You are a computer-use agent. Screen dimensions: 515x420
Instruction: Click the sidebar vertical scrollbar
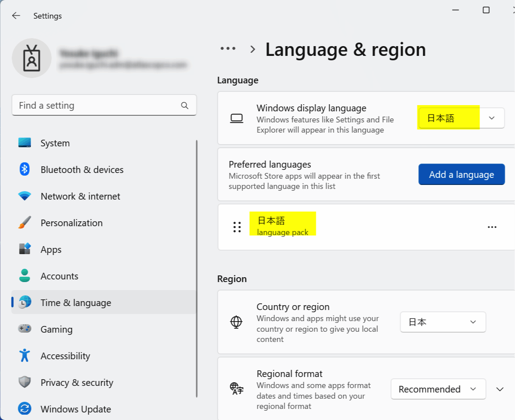pos(197,269)
